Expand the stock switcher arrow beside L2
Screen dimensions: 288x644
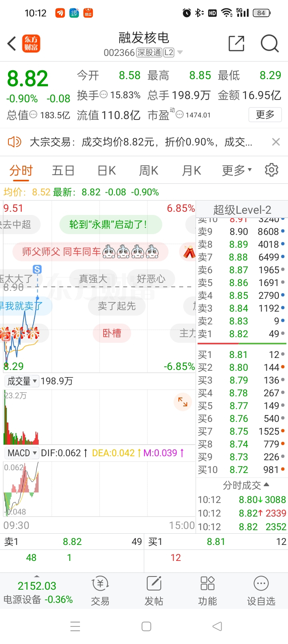(180, 53)
